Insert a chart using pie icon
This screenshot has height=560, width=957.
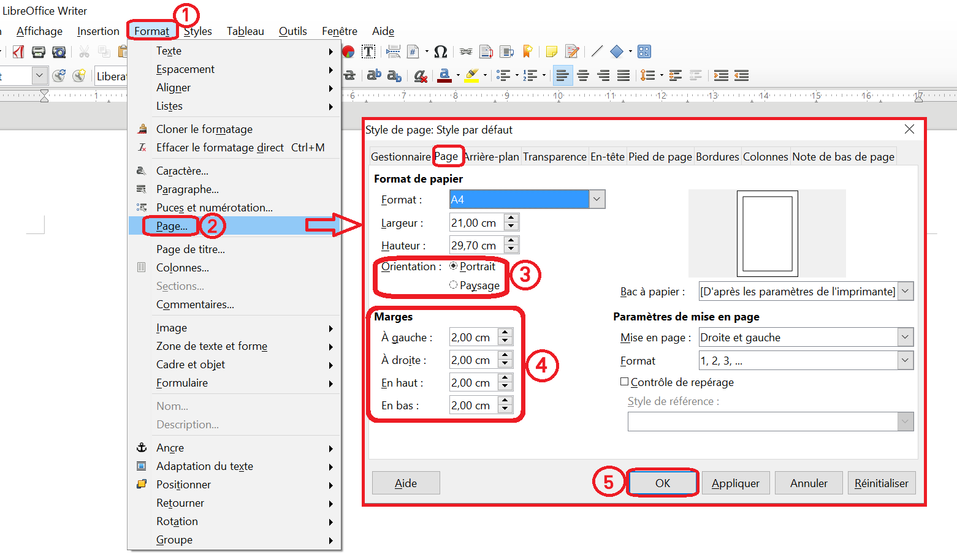point(348,51)
